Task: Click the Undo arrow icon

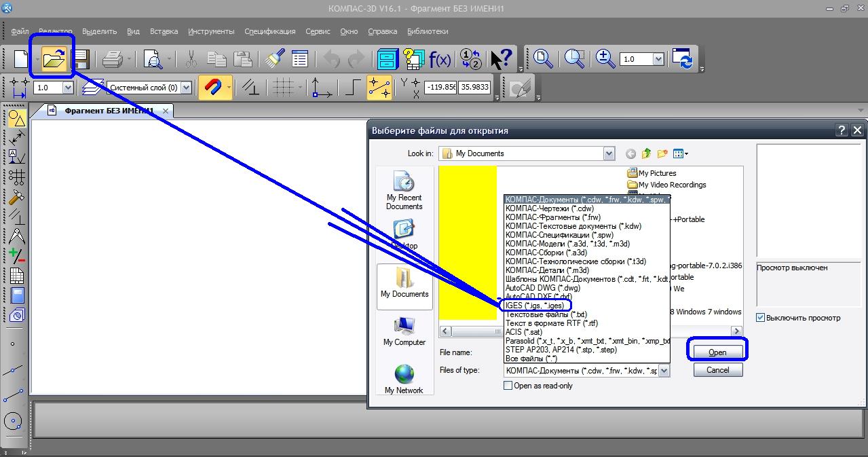Action: [331, 59]
